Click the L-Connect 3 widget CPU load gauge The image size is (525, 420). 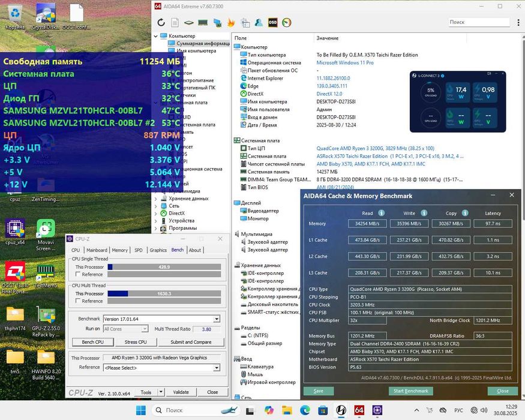431,91
